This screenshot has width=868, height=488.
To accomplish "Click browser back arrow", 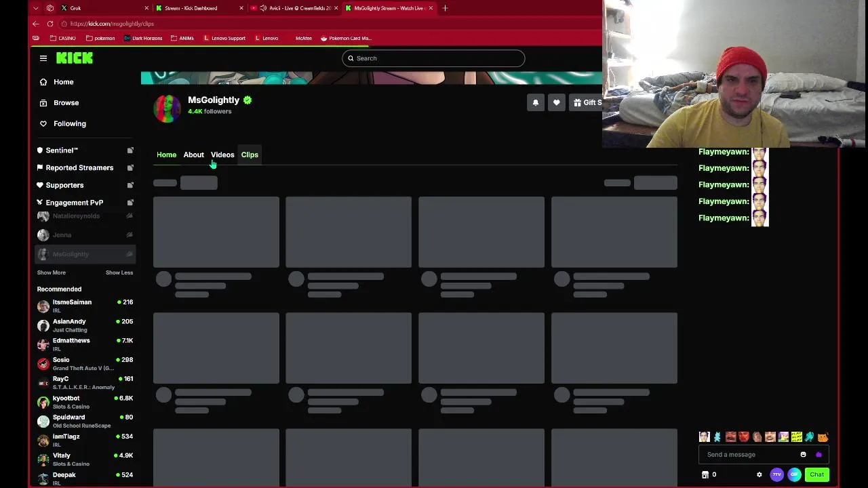I will 36,24.
